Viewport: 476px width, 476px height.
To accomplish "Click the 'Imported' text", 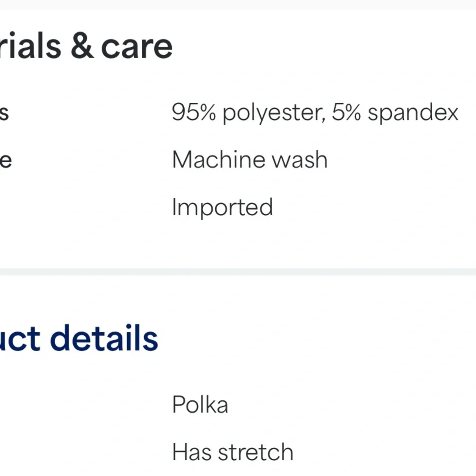I will [222, 208].
